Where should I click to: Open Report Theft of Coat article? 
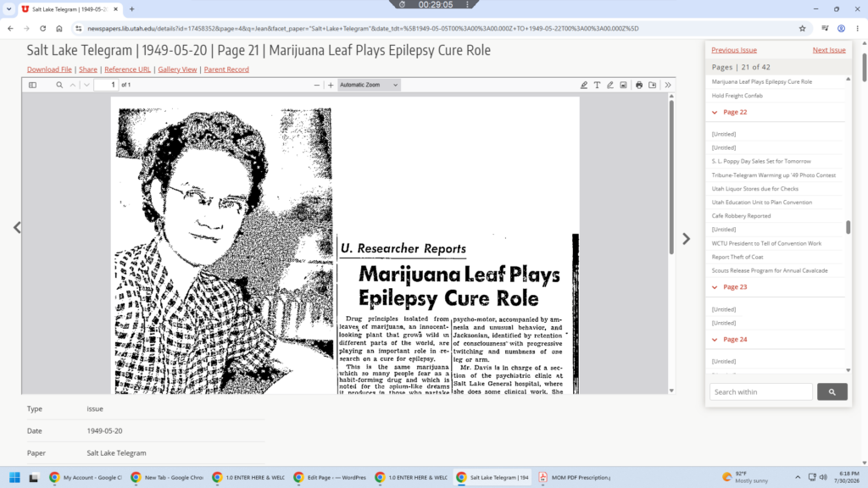[737, 257]
